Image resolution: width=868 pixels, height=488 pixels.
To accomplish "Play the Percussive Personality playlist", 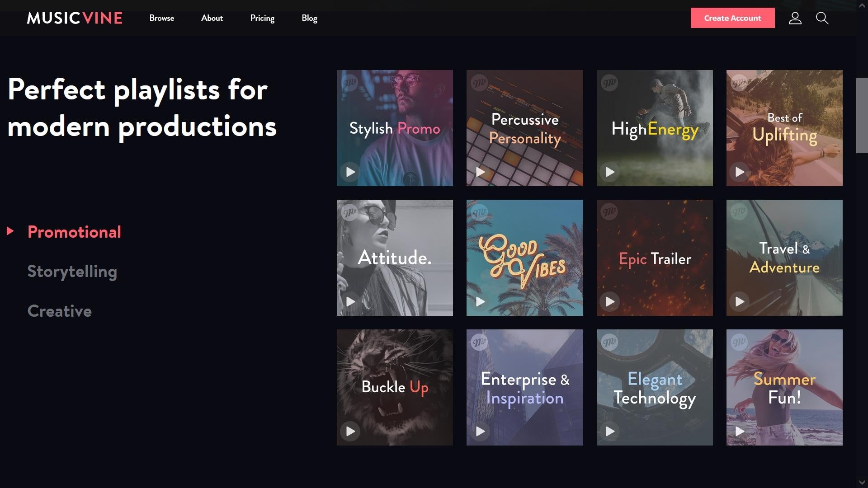I will (480, 172).
